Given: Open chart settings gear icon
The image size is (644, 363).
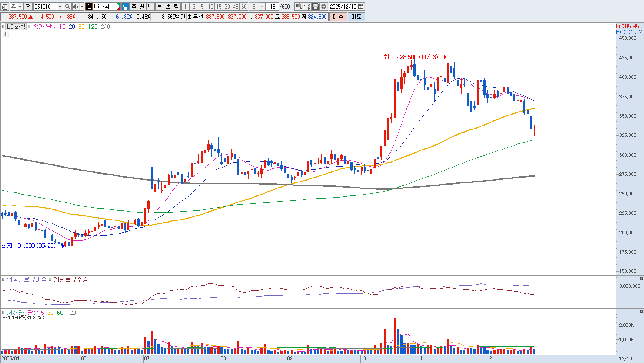Looking at the screenshot, I should (x=324, y=7).
